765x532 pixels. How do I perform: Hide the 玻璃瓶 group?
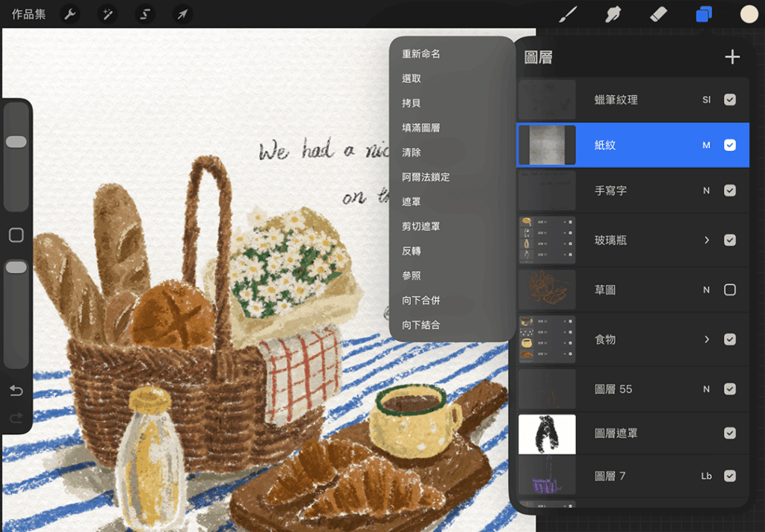[729, 240]
